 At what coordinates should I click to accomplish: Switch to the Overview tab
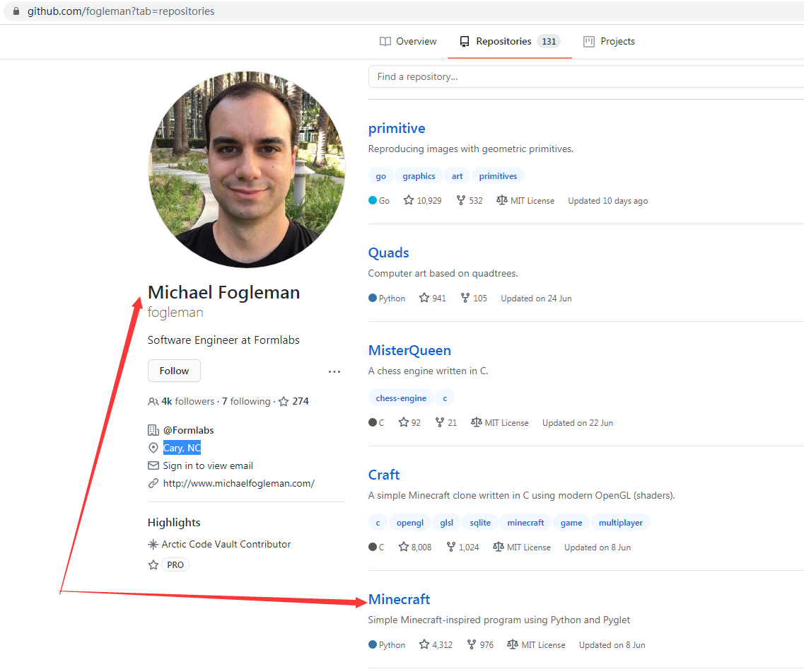[408, 42]
